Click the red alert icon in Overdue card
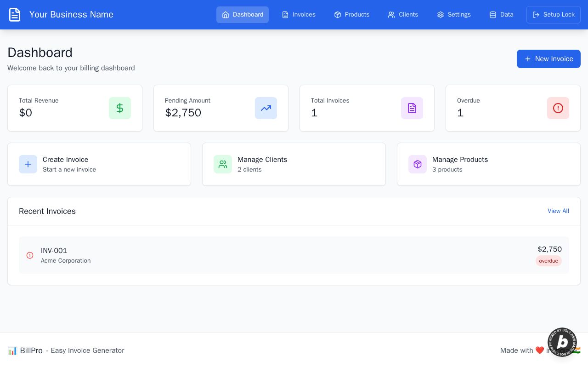 pos(558,108)
